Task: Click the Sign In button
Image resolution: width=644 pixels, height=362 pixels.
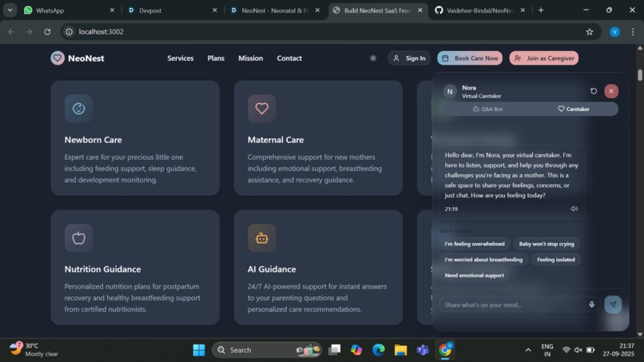Action: tap(409, 58)
